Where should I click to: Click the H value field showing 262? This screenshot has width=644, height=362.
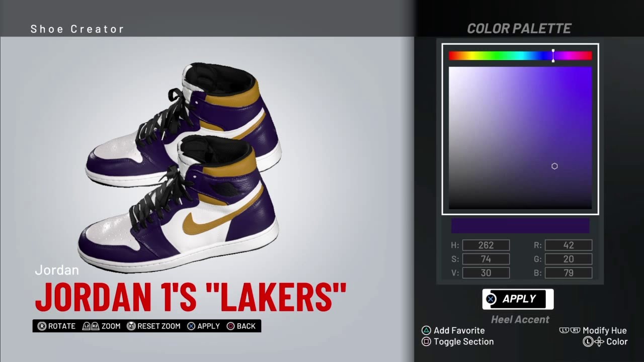486,245
